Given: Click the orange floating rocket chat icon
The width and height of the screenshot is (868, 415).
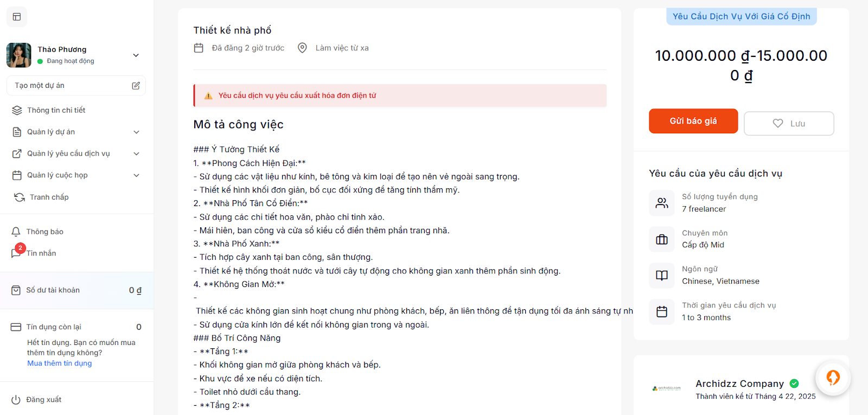Looking at the screenshot, I should pos(833,378).
